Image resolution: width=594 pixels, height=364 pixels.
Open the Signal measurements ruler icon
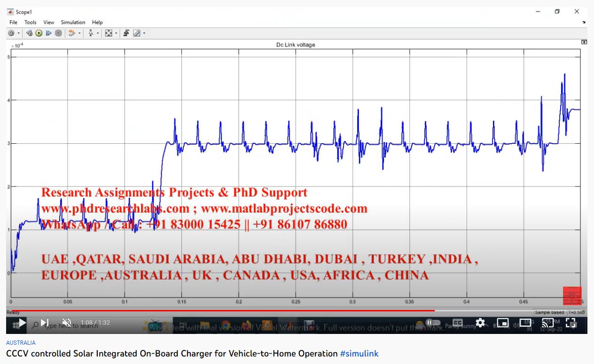pos(137,33)
